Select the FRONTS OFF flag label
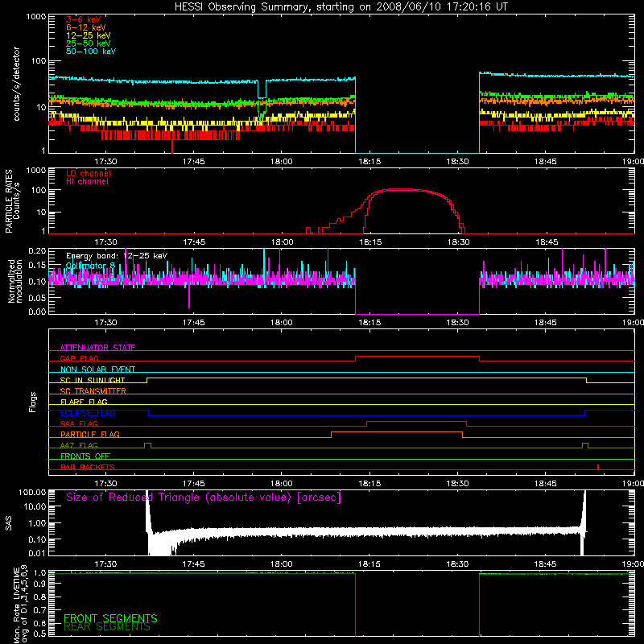Viewport: 644px width, 644px height. coord(85,456)
